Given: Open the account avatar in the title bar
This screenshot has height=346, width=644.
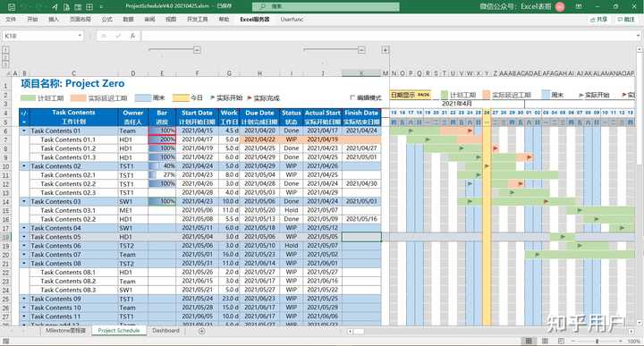Looking at the screenshot, I should tap(560, 6).
